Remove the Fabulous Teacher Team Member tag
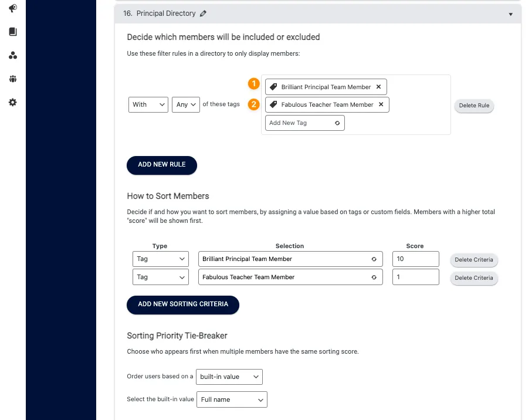Screen dimensions: 532x420 381,104
